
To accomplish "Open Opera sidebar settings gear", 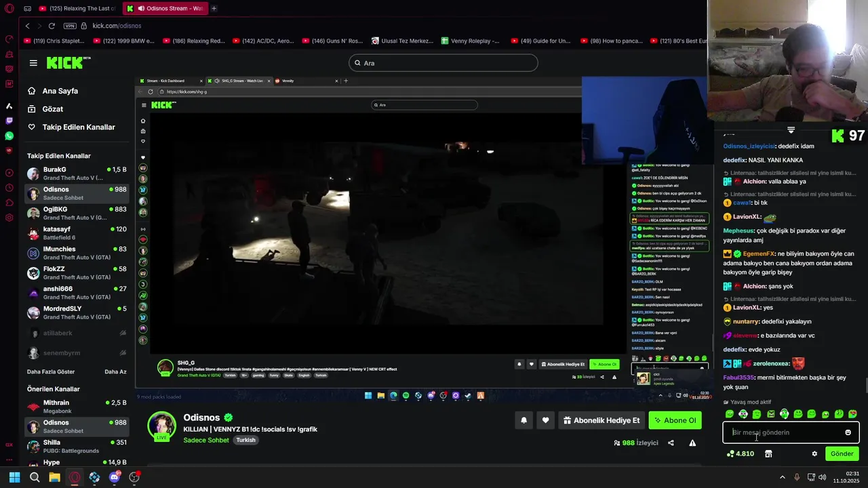I will tap(9, 218).
